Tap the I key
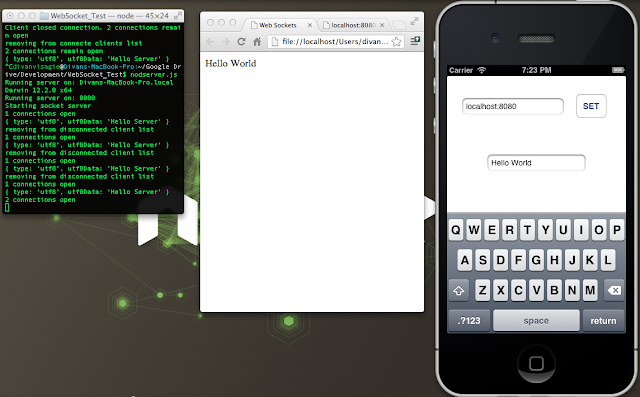This screenshot has height=397, width=640. pos(581,230)
